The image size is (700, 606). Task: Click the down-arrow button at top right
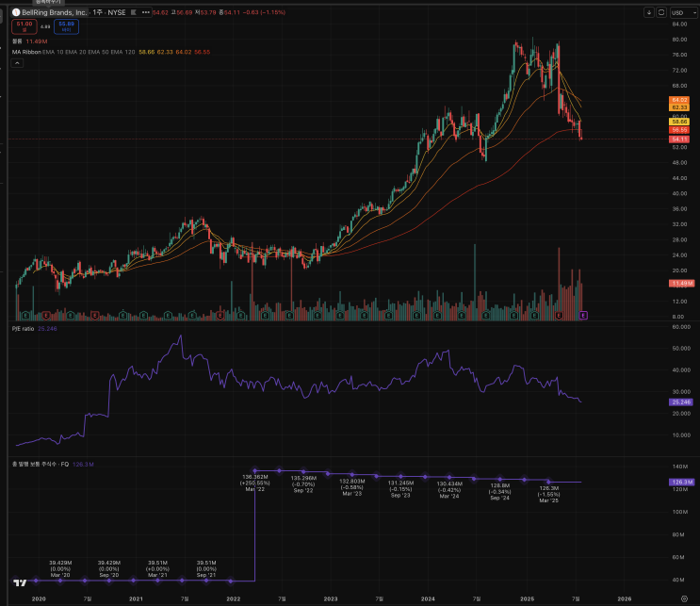[x=649, y=12]
